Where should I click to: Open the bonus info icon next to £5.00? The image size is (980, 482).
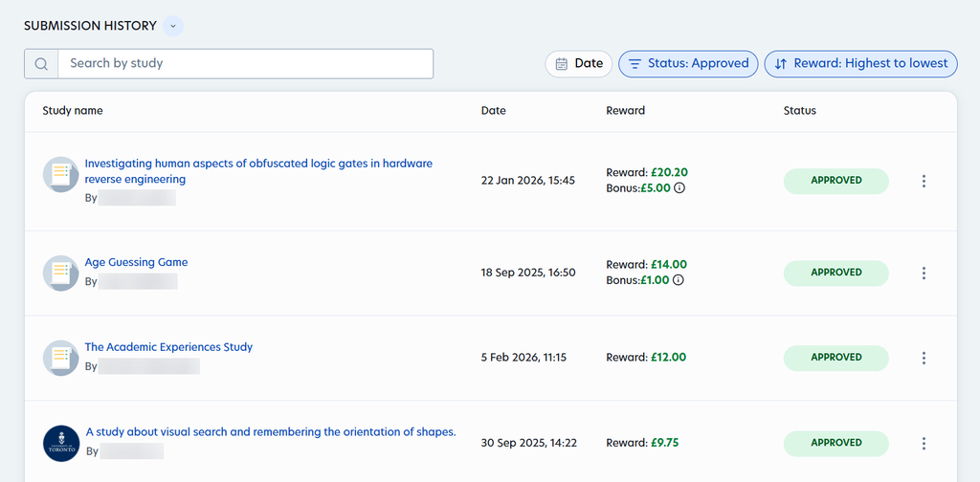coord(679,187)
